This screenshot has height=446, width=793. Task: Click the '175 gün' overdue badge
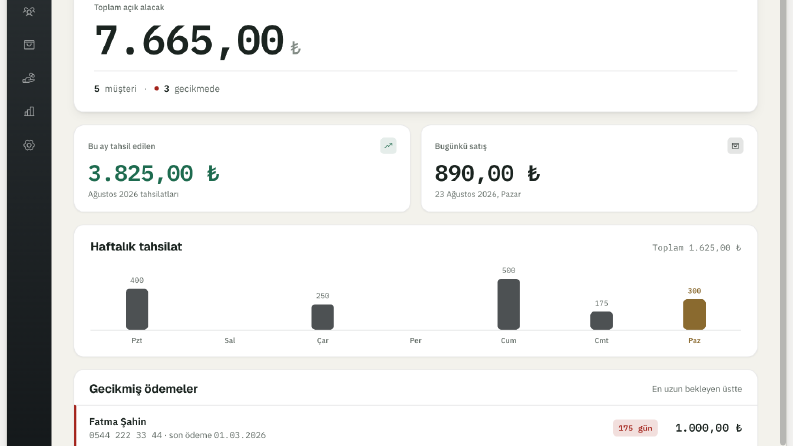click(x=635, y=428)
